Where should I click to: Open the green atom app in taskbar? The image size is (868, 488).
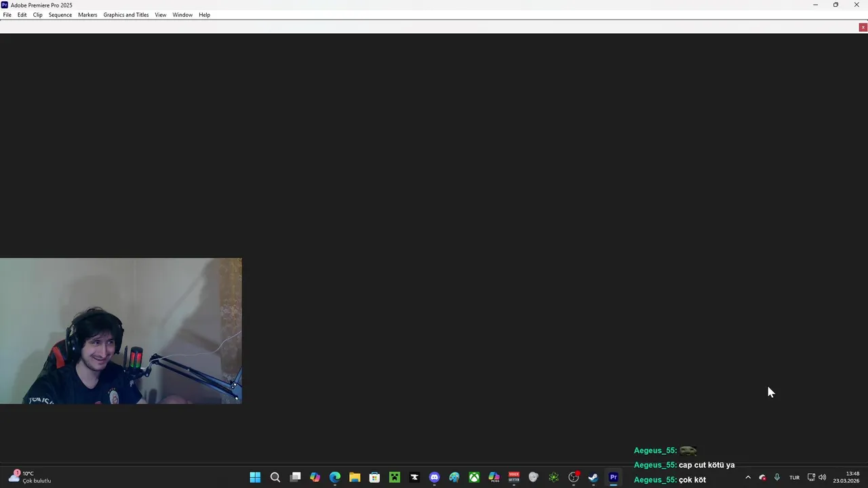(554, 477)
